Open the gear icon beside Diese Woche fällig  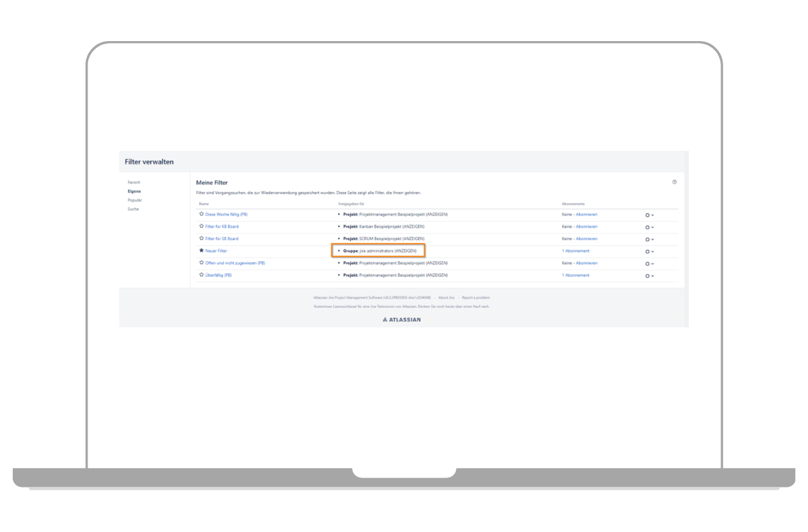pyautogui.click(x=648, y=215)
